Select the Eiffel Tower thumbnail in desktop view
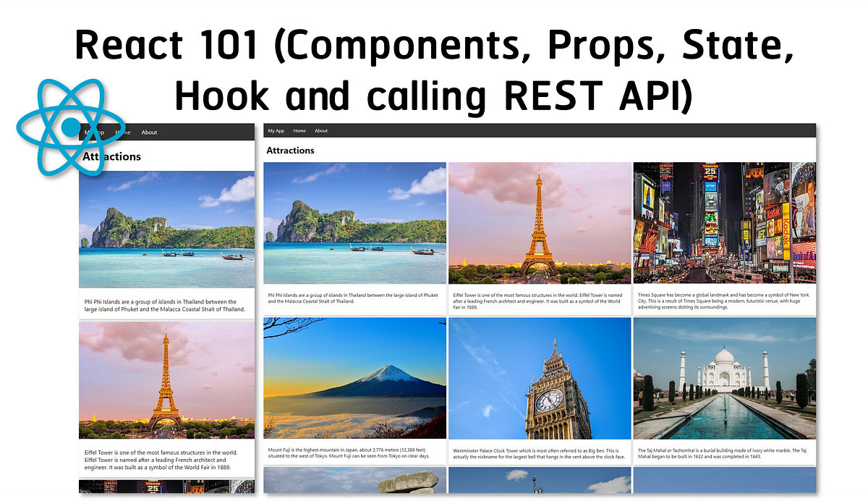868x501 pixels. [540, 222]
